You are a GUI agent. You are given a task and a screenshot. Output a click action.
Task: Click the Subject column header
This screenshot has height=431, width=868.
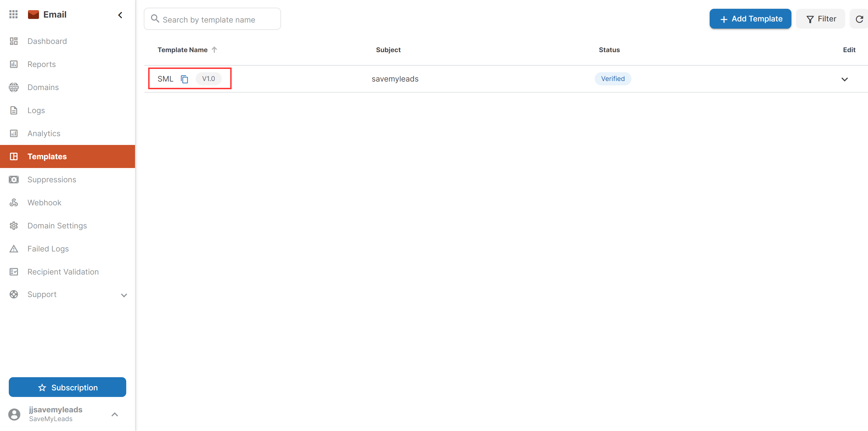click(x=388, y=50)
